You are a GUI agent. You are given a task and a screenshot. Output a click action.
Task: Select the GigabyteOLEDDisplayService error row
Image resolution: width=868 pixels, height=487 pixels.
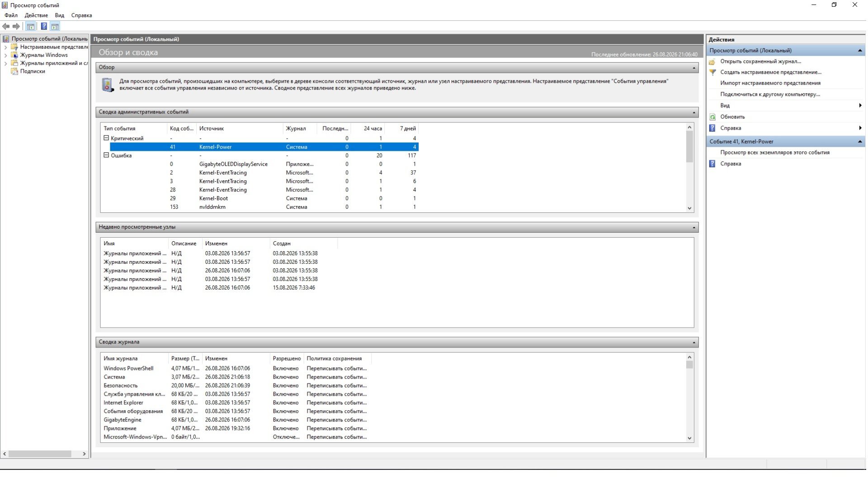coord(264,164)
